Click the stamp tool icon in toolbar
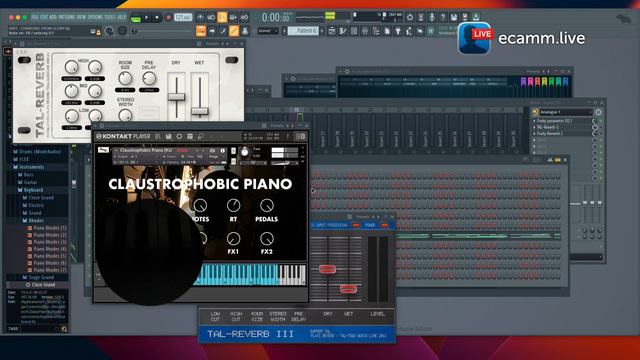Image resolution: width=640 pixels, height=360 pixels. point(245,31)
